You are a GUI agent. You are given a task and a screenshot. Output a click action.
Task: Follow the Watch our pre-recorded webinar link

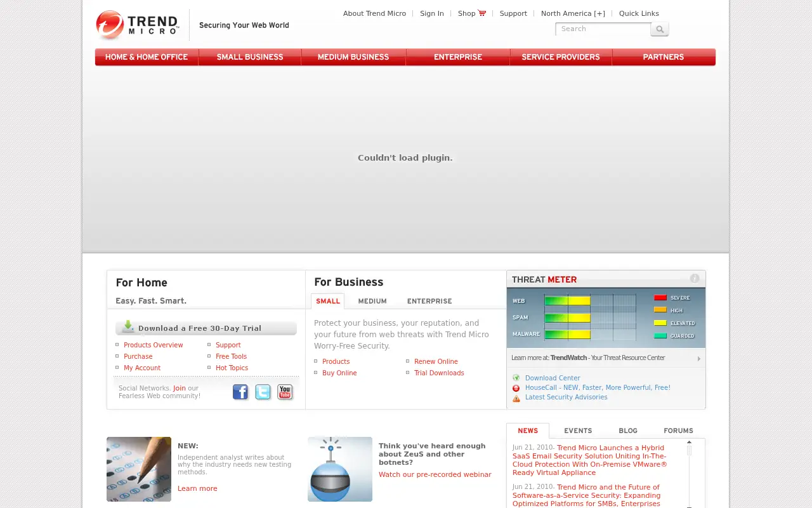tap(435, 474)
